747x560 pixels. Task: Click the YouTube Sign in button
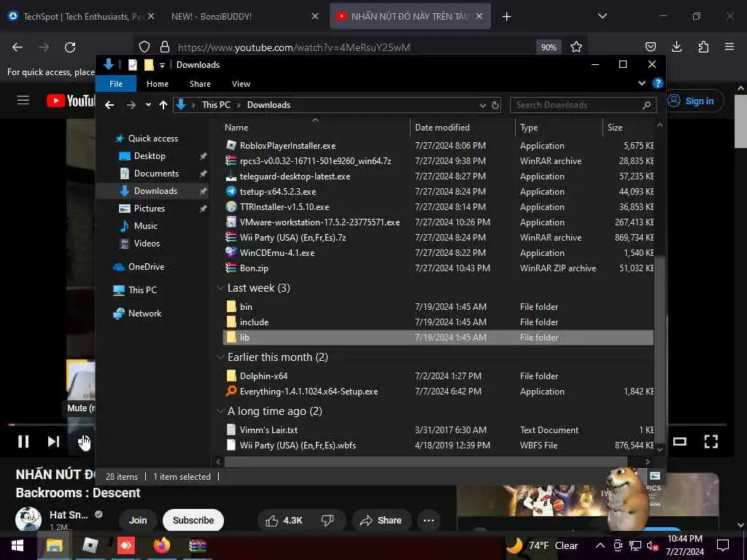694,101
